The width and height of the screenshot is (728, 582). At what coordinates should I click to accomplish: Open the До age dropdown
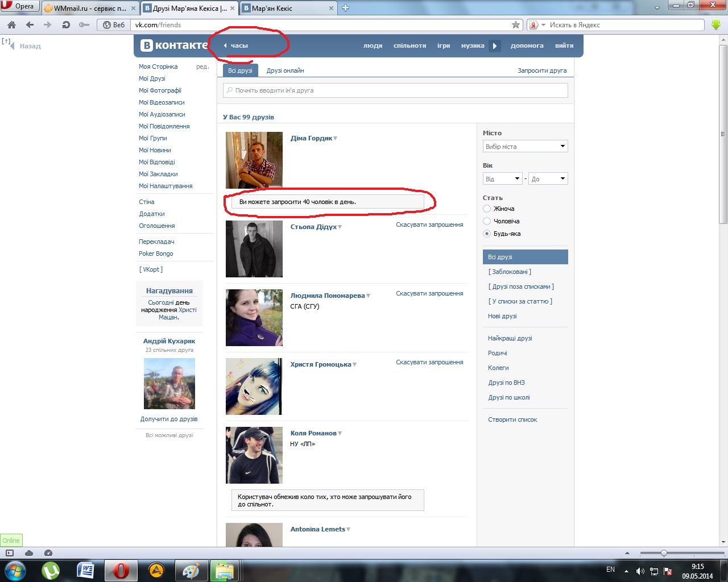(548, 179)
